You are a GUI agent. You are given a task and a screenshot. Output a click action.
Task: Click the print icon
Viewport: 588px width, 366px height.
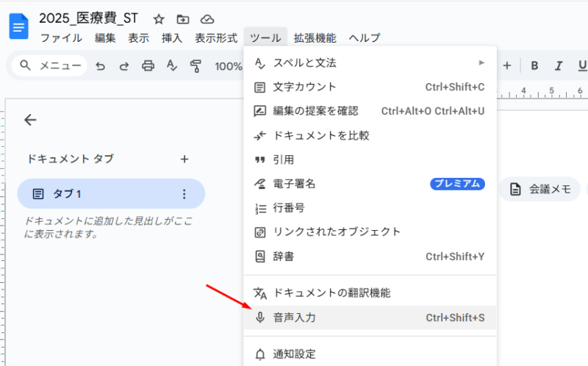pyautogui.click(x=148, y=66)
